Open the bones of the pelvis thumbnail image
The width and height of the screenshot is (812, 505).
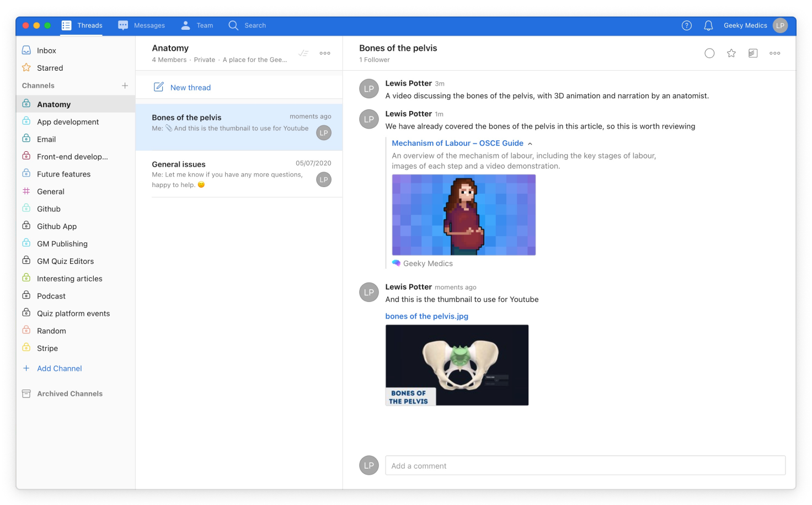[457, 365]
